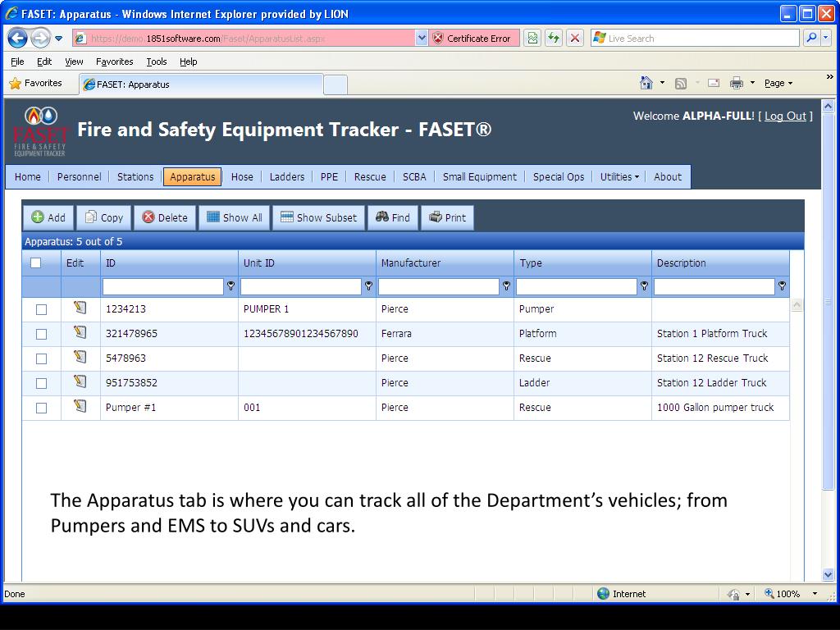The width and height of the screenshot is (840, 630).
Task: Open the Print button dropdown arrow
Action: point(752,83)
